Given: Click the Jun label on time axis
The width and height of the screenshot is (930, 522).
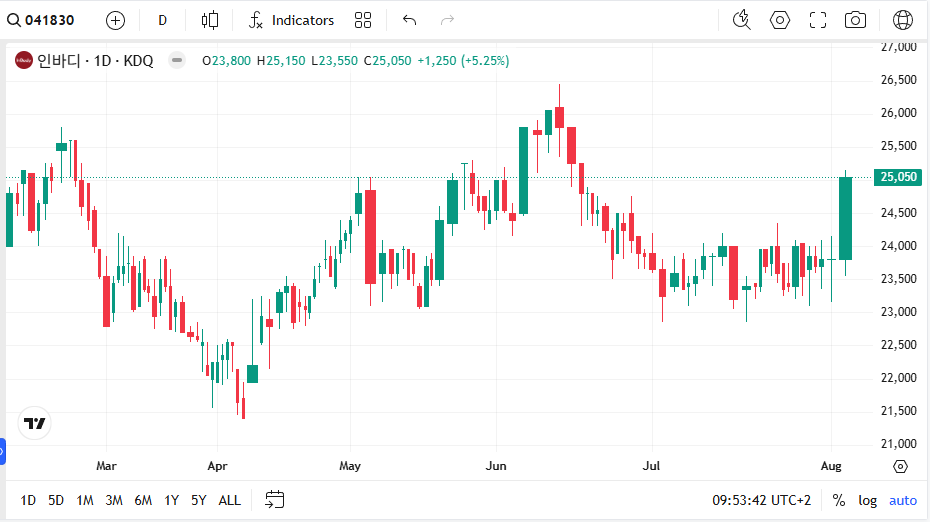Looking at the screenshot, I should [x=496, y=466].
